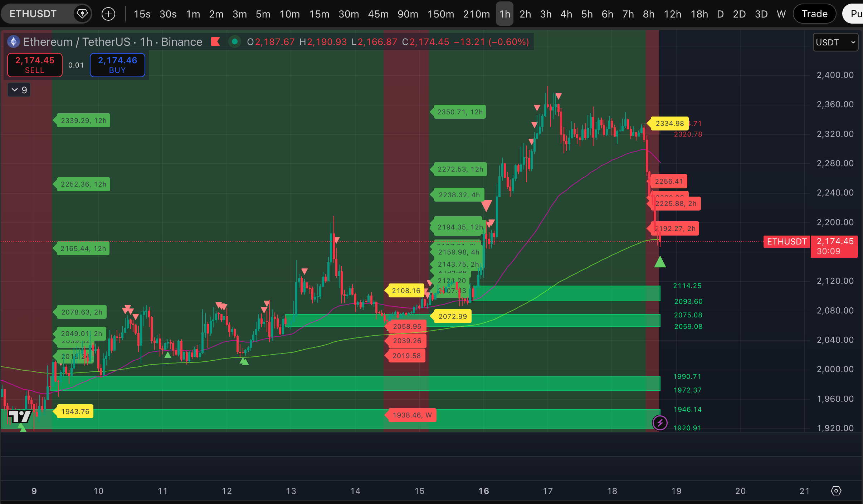The image size is (863, 504).
Task: Click the 2334.98 yellow price label
Action: point(669,123)
